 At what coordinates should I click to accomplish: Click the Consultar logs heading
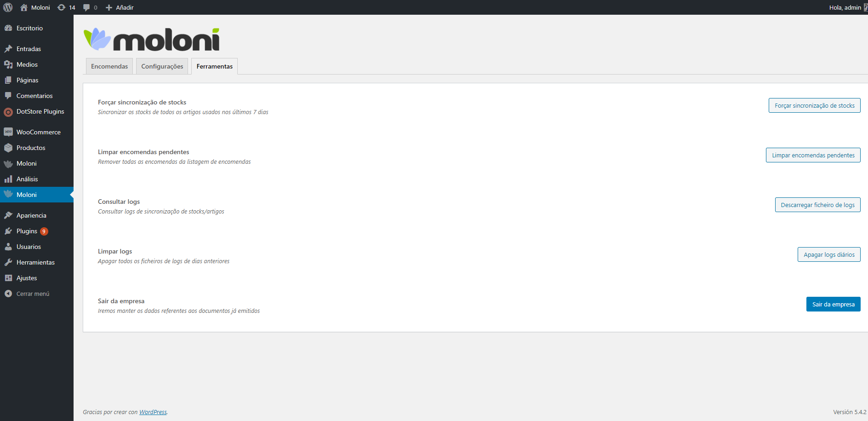coord(119,202)
